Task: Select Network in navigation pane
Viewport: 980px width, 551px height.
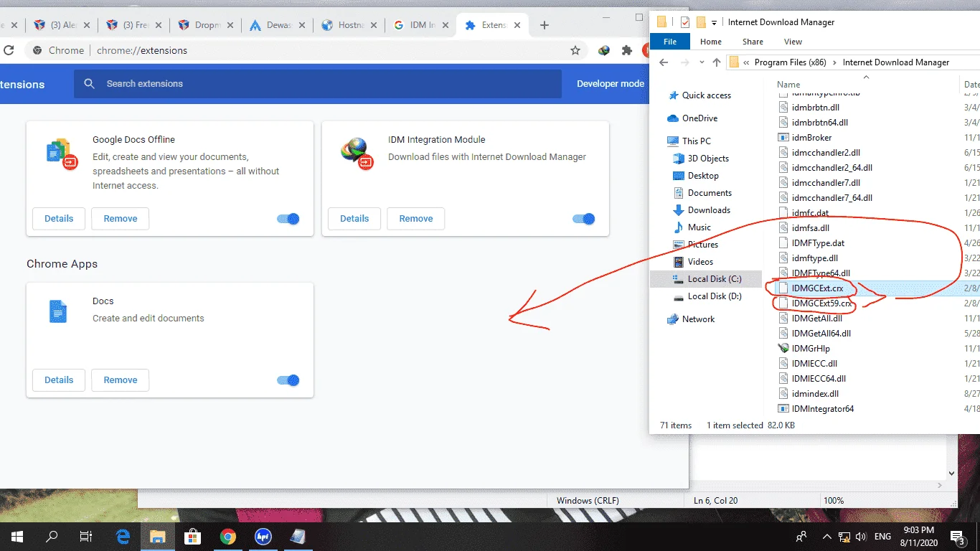Action: click(698, 319)
